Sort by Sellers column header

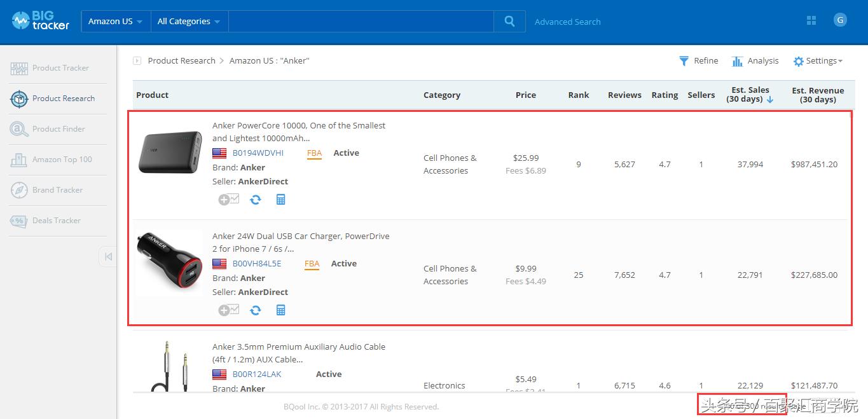[x=701, y=95]
